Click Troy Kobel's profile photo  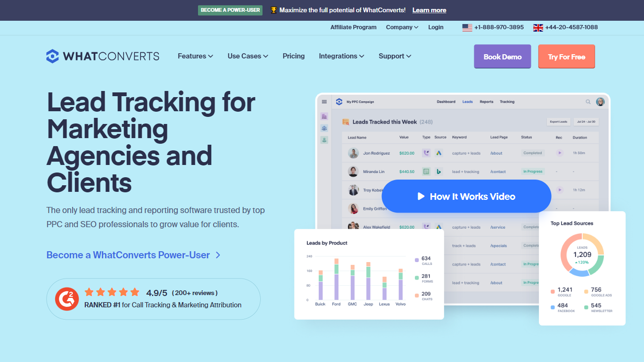pos(353,190)
